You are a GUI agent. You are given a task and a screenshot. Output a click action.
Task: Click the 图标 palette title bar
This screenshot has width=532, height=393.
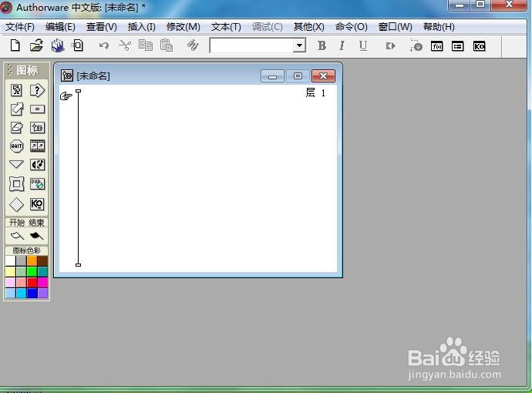tap(26, 71)
